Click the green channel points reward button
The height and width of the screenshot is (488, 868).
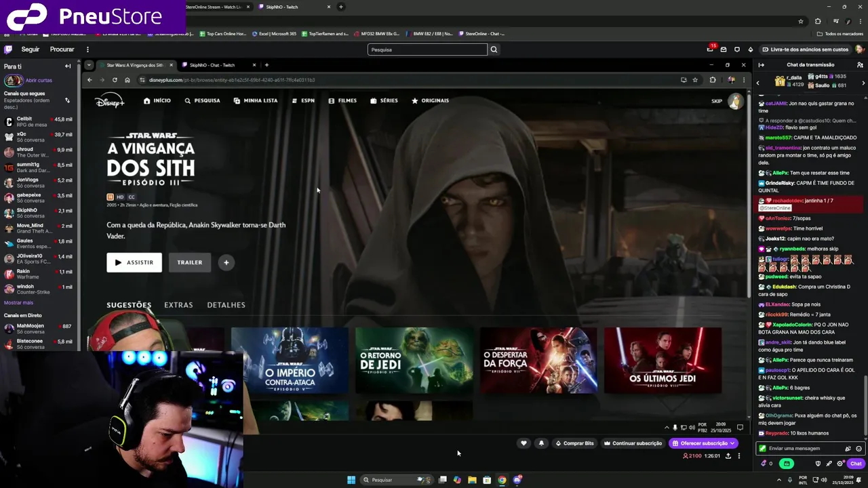pyautogui.click(x=787, y=464)
